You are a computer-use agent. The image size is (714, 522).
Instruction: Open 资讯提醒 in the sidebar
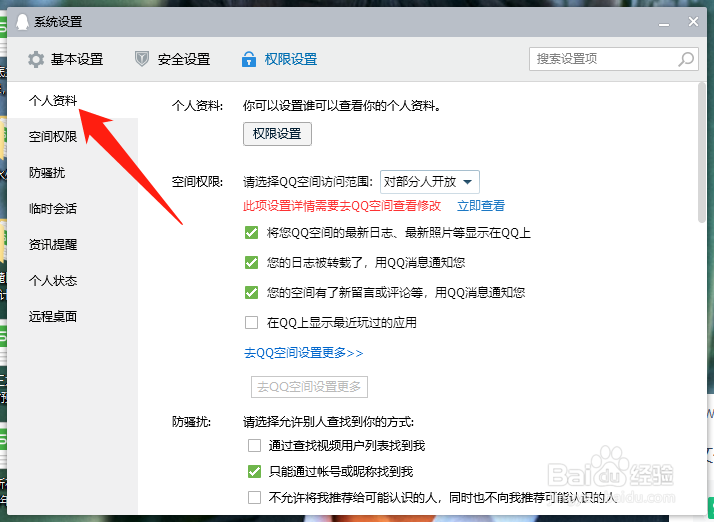pos(53,244)
